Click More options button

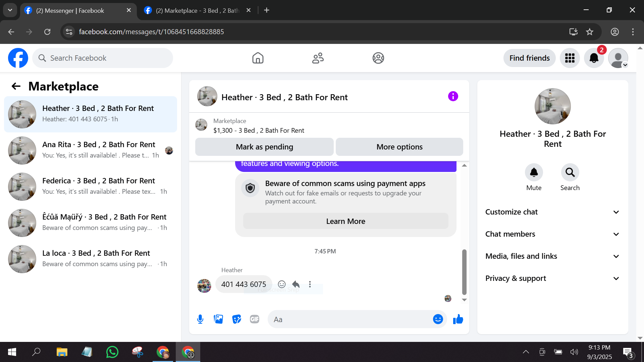(x=399, y=147)
